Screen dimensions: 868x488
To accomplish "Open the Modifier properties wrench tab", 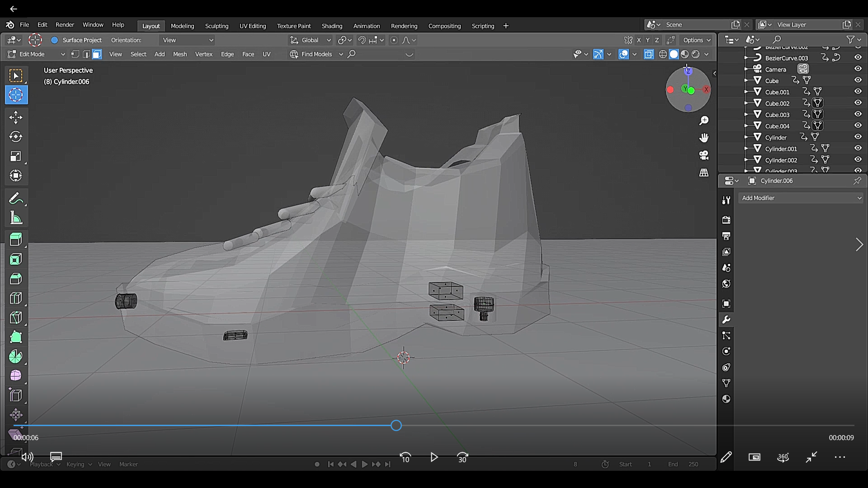I will 726,320.
